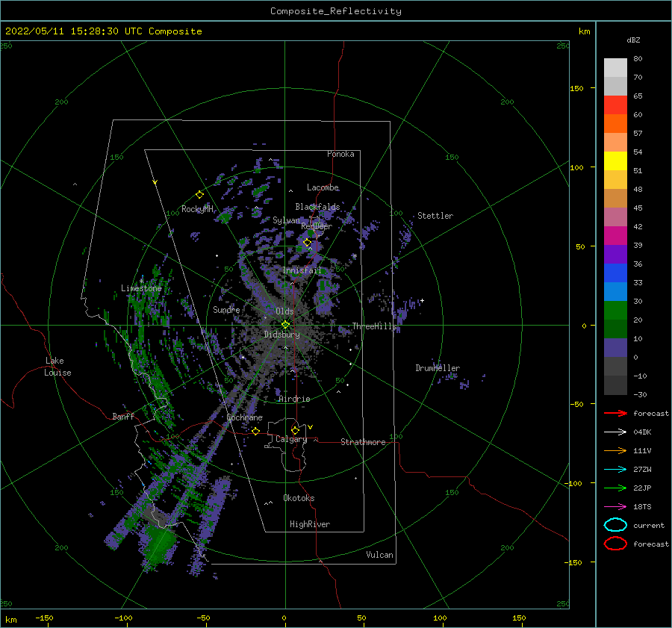Click the white 04DK arrow in legend
The height and width of the screenshot is (628, 672).
pyautogui.click(x=615, y=432)
